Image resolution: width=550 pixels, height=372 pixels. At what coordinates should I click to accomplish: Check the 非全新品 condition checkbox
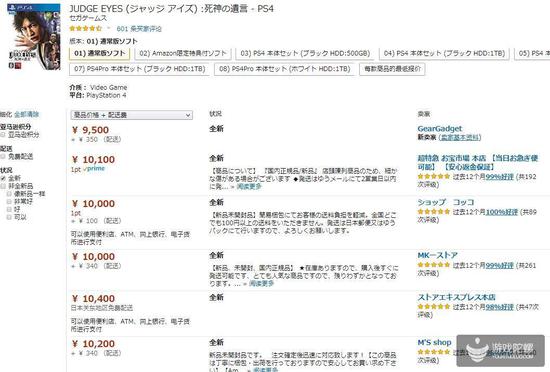[x=3, y=186]
